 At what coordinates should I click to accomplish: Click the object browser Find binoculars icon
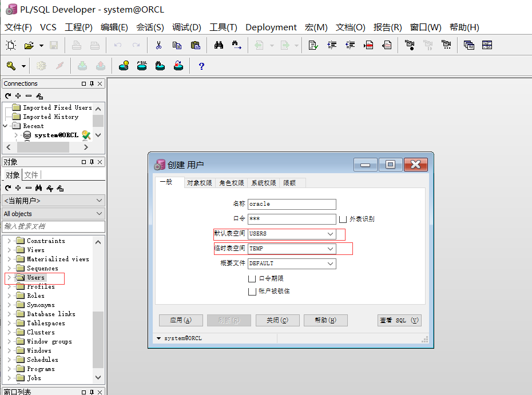pos(39,188)
